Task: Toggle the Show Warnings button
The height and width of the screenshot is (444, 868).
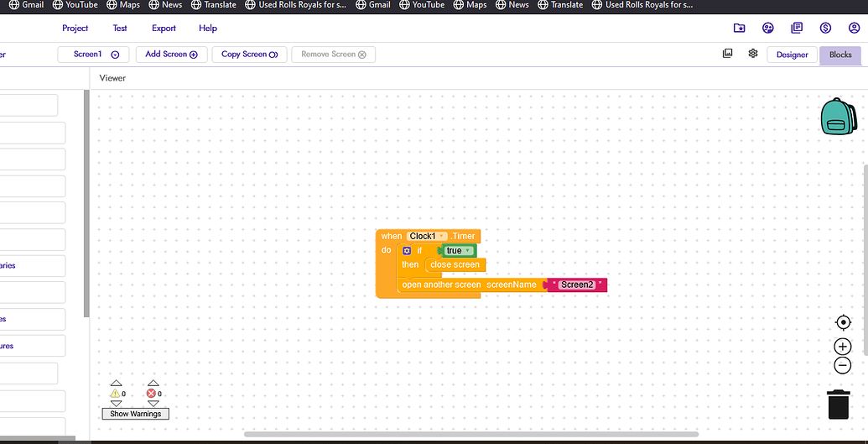Action: point(136,414)
